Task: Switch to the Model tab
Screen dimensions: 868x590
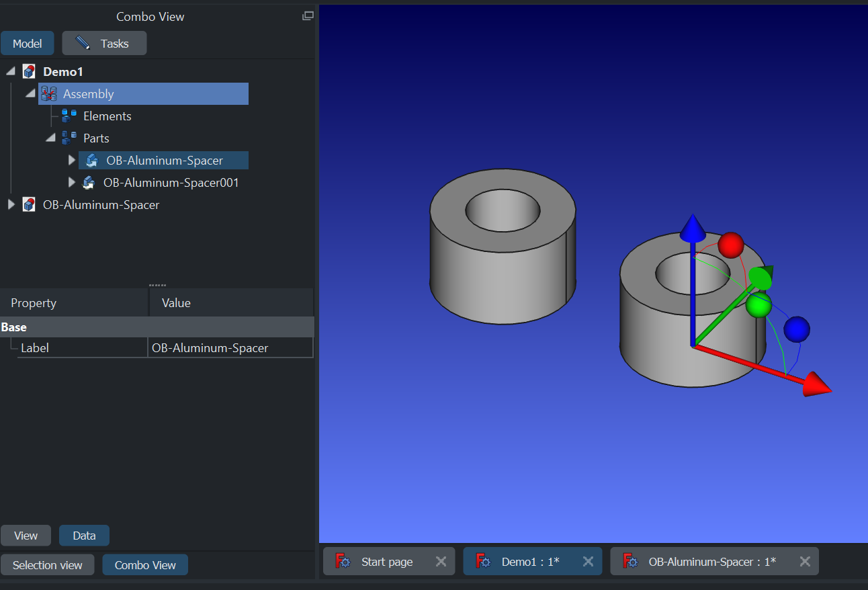Action: click(x=28, y=44)
